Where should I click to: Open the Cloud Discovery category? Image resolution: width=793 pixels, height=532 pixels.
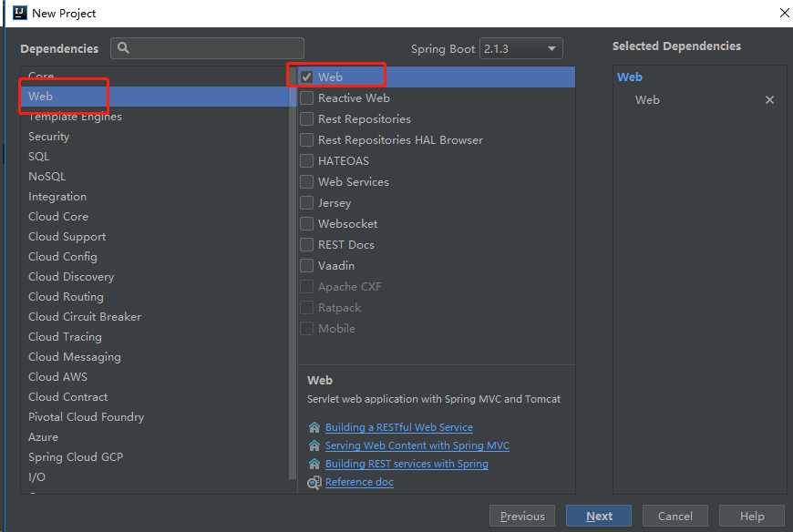71,277
